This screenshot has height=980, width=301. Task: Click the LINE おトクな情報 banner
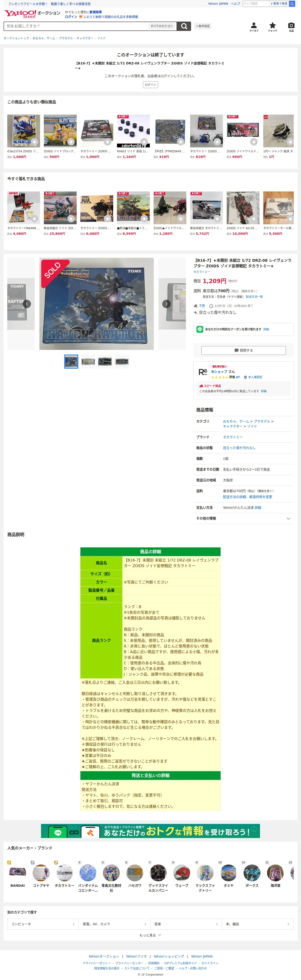150,831
